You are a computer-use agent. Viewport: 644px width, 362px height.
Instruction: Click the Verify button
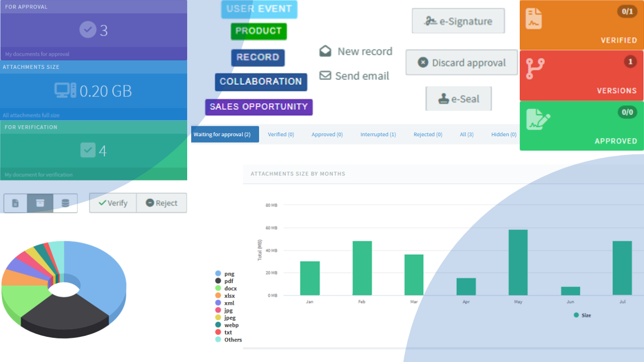(x=113, y=203)
